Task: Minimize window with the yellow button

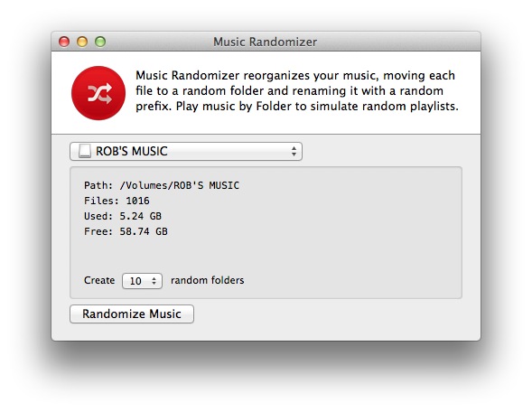Action: click(82, 42)
